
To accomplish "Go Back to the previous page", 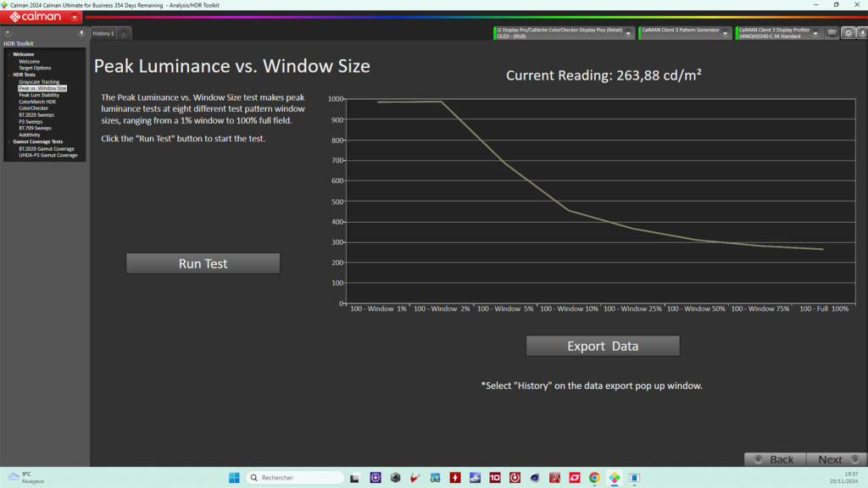I will coord(775,459).
